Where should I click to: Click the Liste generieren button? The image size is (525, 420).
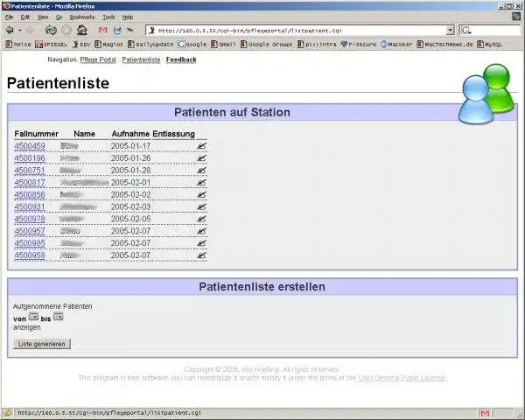(x=42, y=344)
